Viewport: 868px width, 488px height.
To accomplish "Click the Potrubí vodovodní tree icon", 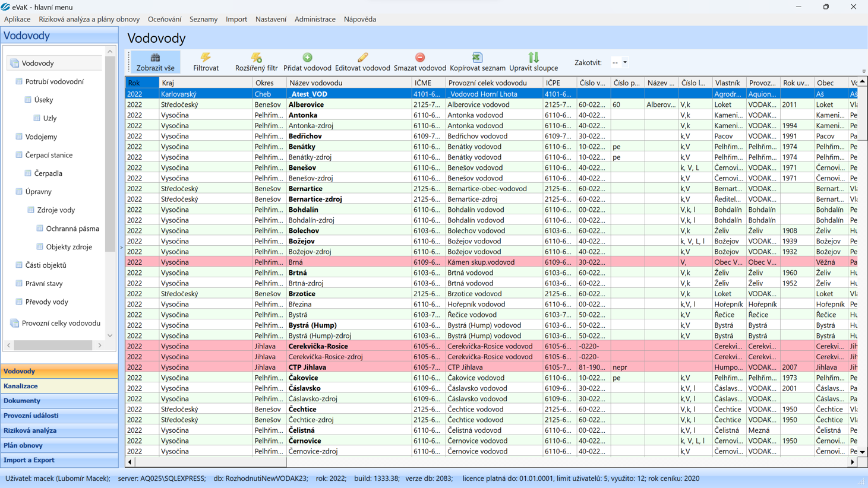I will click(x=19, y=81).
